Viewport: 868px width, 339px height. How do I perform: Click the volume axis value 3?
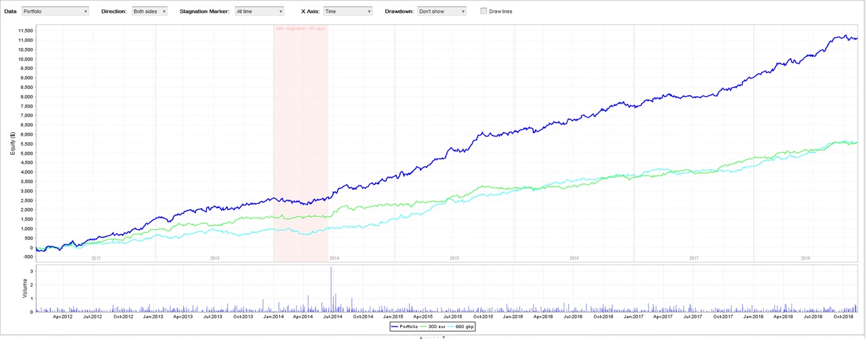(31, 271)
